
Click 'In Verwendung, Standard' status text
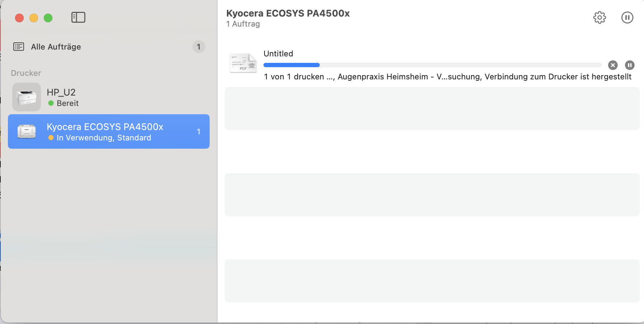[x=104, y=138]
